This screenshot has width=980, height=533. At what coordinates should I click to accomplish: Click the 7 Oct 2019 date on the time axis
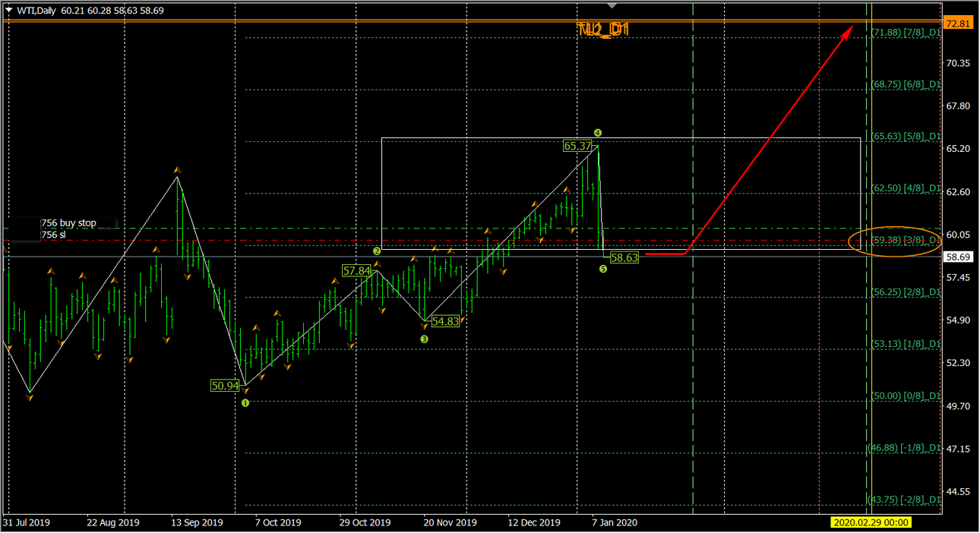(x=279, y=522)
